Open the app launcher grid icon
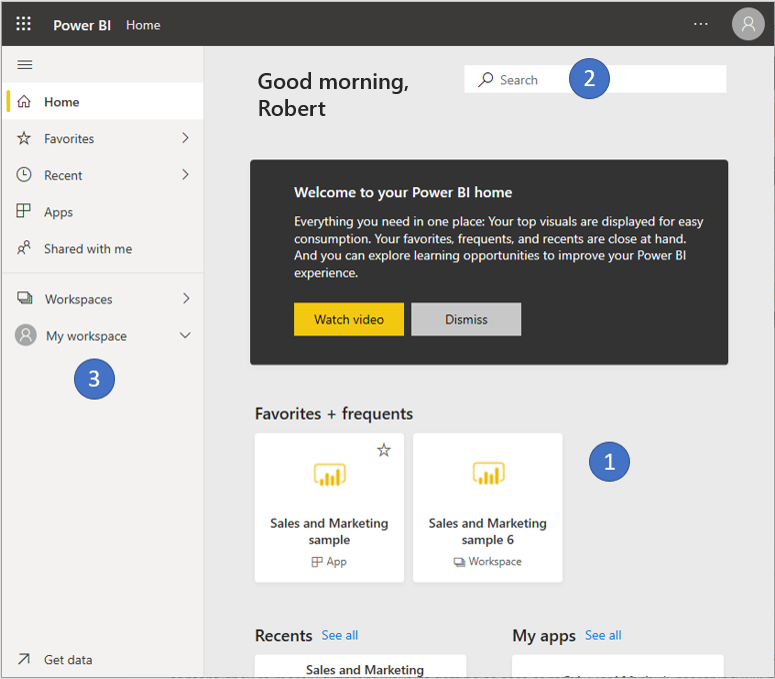This screenshot has height=679, width=775. (23, 24)
